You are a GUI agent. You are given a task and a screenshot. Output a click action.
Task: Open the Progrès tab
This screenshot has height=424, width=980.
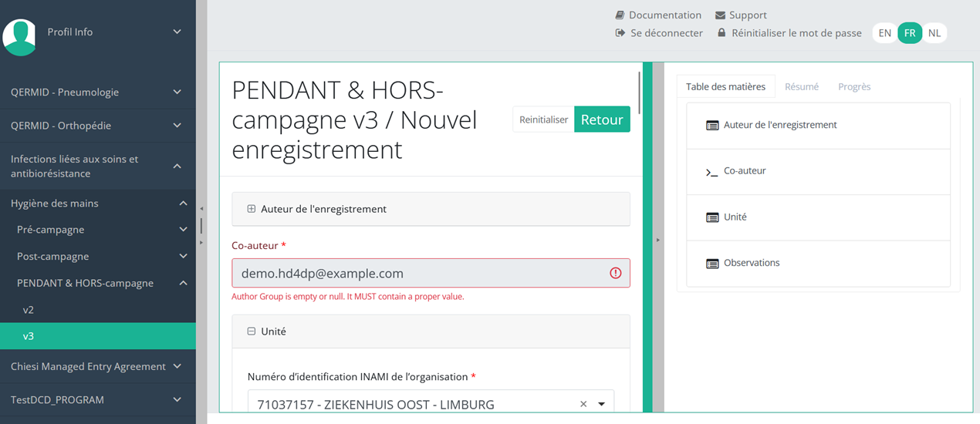[x=854, y=87]
